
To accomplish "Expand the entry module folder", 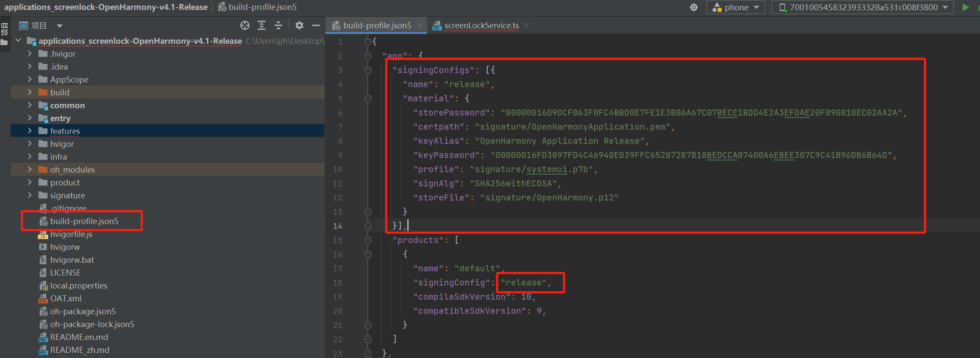I will point(30,118).
